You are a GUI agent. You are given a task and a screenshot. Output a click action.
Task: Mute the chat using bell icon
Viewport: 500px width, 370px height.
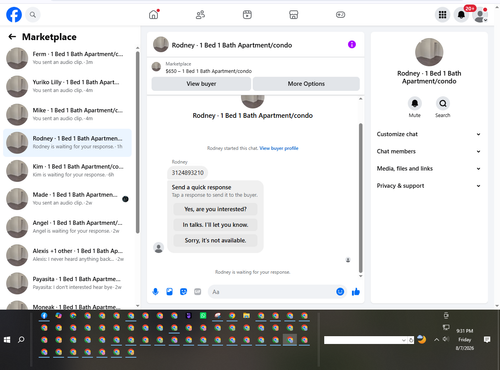415,104
